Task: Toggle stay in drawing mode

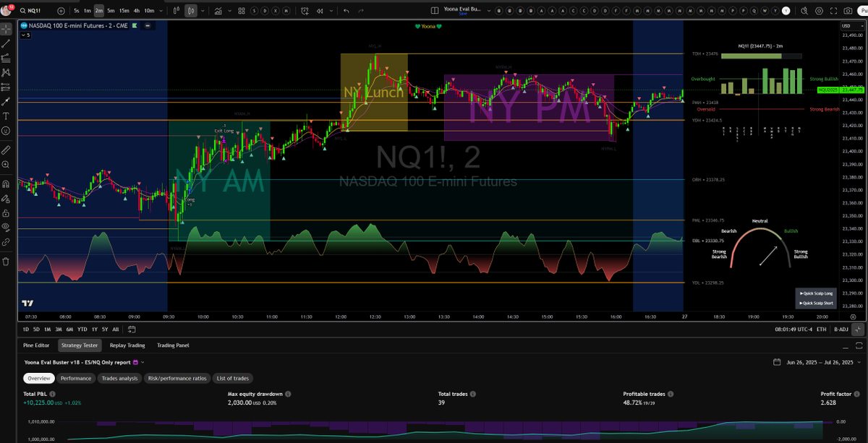Action: [x=7, y=198]
